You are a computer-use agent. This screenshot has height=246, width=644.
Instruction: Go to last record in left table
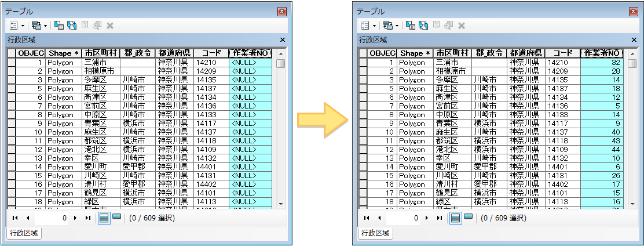(88, 218)
